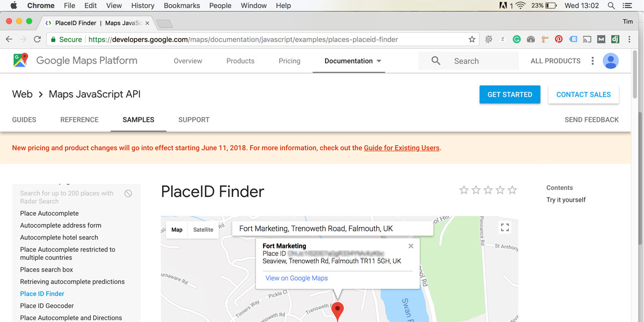Click the Maps JavaScript API breadcrumb
This screenshot has height=322, width=644.
(94, 94)
